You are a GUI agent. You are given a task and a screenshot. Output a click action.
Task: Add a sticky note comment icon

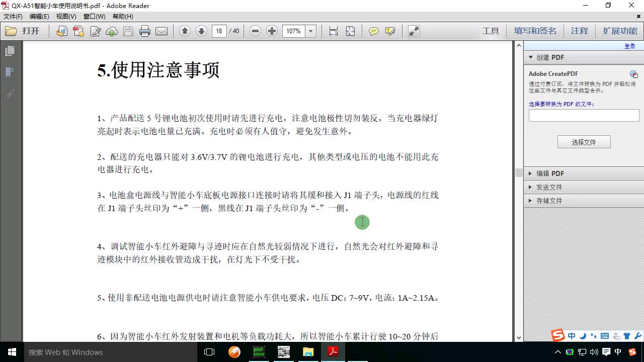373,31
